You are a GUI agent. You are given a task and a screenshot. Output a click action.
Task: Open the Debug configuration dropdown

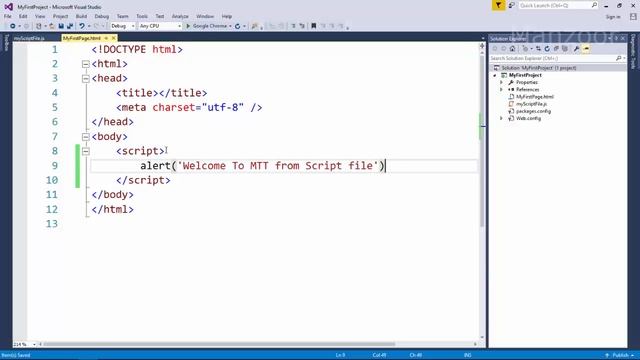tap(122, 26)
